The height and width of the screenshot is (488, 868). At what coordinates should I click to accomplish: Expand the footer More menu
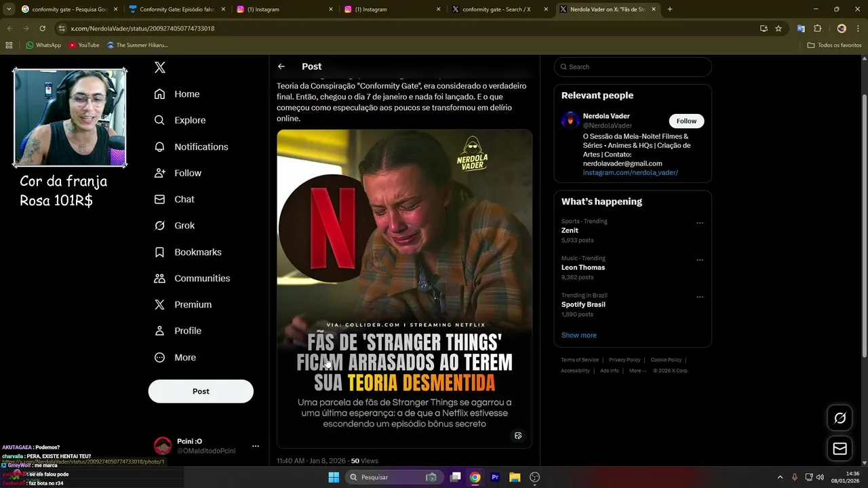point(637,371)
